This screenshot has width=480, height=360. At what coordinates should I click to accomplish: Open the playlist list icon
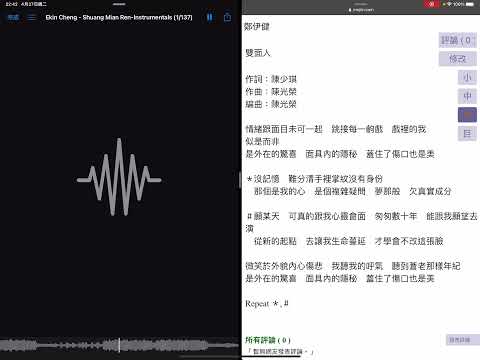pos(32,17)
